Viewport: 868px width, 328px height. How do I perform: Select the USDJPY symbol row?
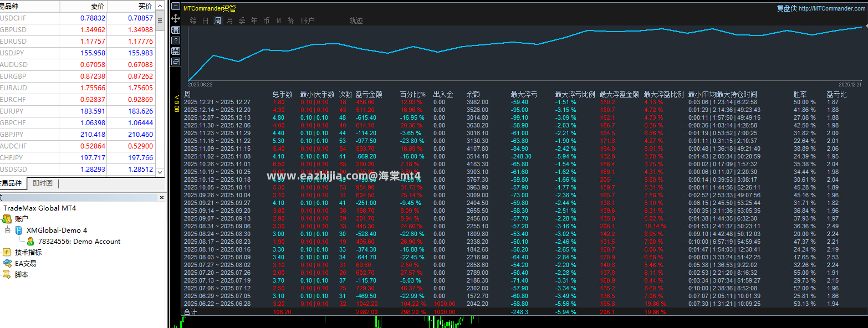[x=78, y=53]
